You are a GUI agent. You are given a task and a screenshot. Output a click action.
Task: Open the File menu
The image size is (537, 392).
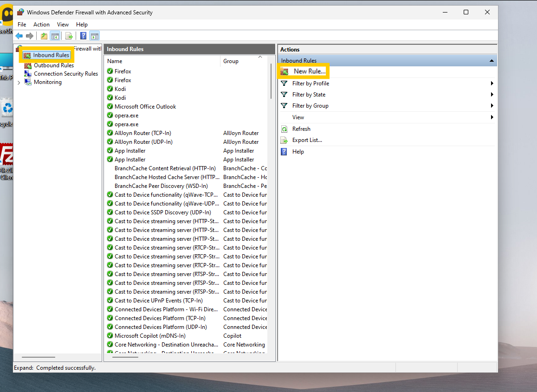pos(22,25)
